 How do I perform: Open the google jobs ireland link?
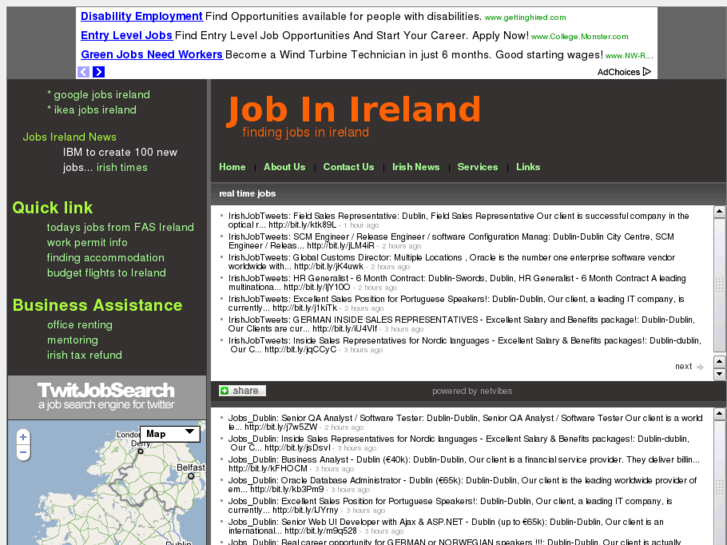[x=102, y=95]
